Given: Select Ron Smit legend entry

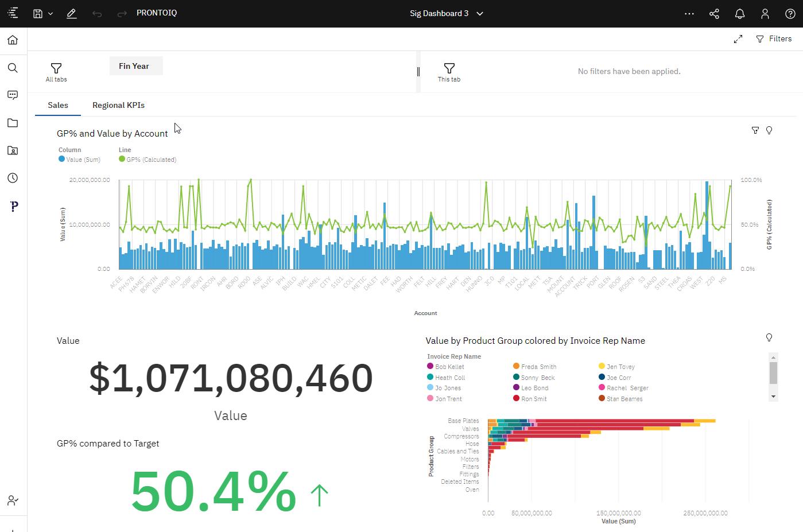Looking at the screenshot, I should (530, 399).
